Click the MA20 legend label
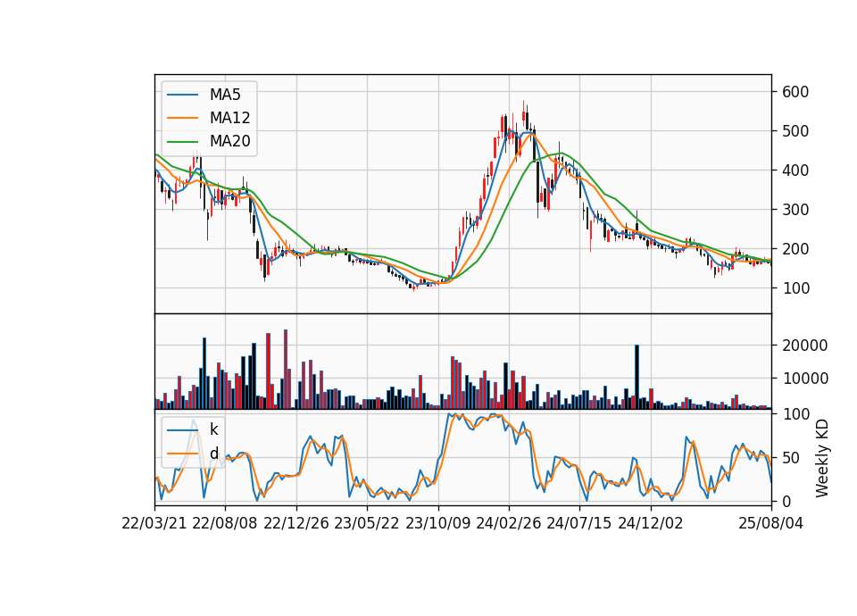 point(229,141)
